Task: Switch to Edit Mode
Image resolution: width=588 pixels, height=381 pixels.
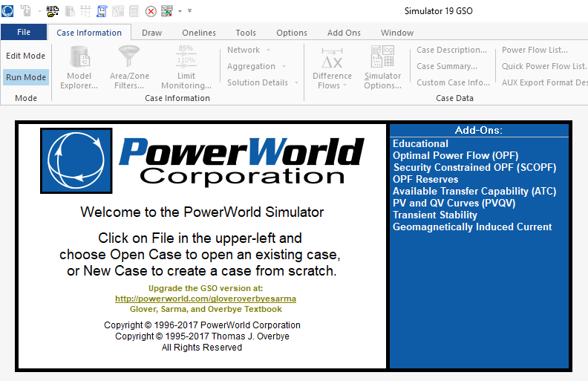Action: click(x=25, y=56)
